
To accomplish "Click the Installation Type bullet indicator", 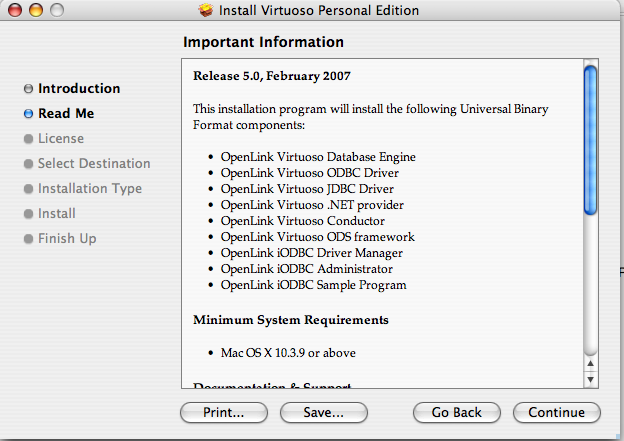I will click(28, 189).
